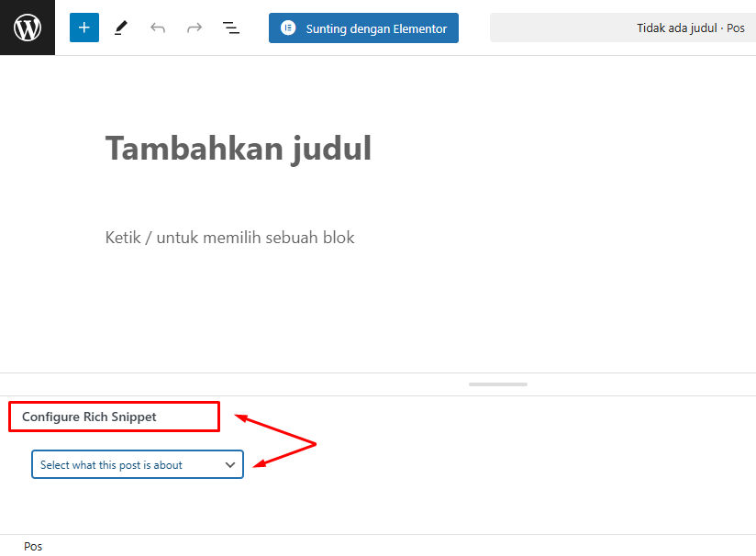
Task: Click the Pos breadcrumb at bottom
Action: coord(33,546)
